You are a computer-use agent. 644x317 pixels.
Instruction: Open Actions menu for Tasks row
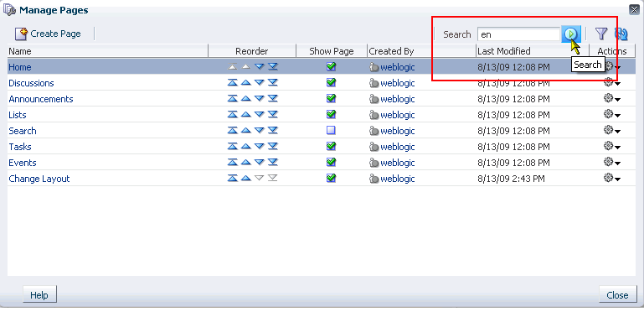(x=612, y=147)
